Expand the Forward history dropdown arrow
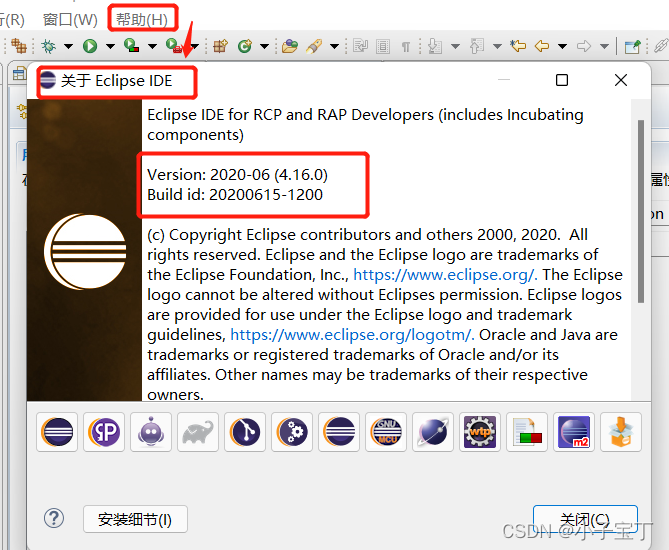669x550 pixels. (604, 46)
